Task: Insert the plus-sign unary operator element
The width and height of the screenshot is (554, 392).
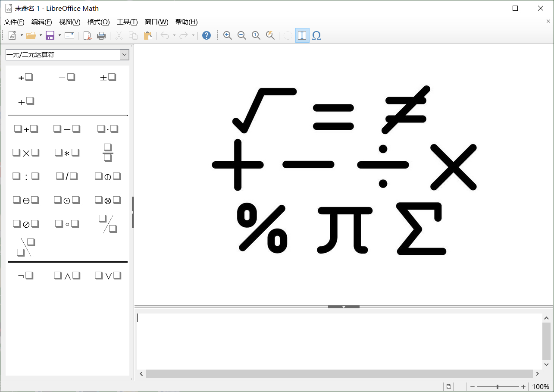Action: click(25, 77)
